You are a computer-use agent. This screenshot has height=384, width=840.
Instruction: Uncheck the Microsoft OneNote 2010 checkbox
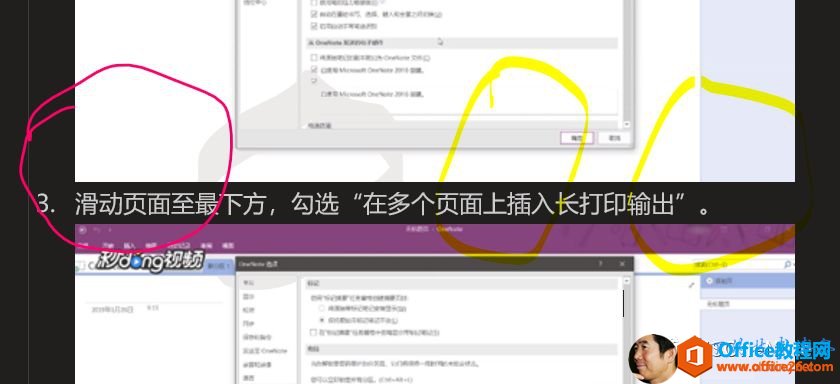314,70
